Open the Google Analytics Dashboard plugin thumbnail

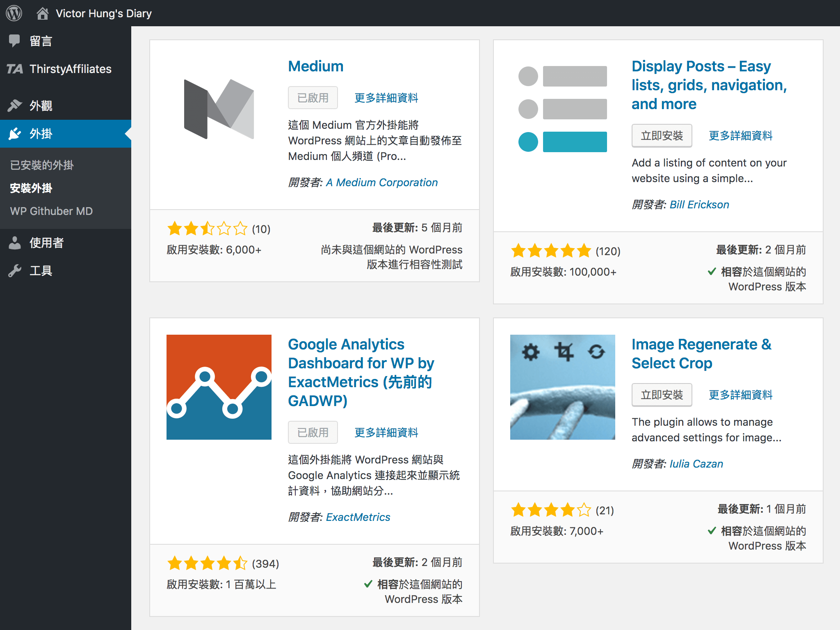tap(219, 387)
